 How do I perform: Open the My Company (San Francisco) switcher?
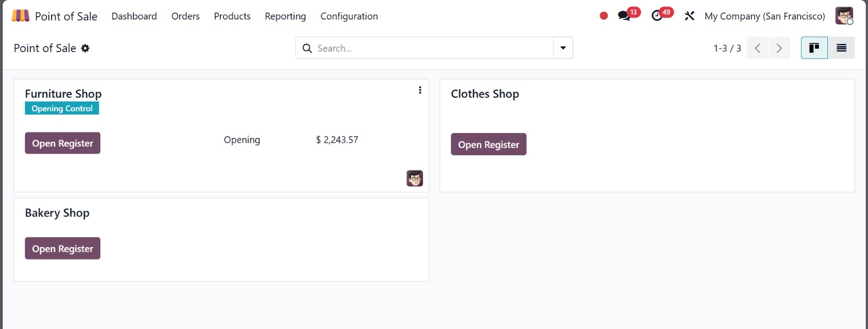pos(764,16)
